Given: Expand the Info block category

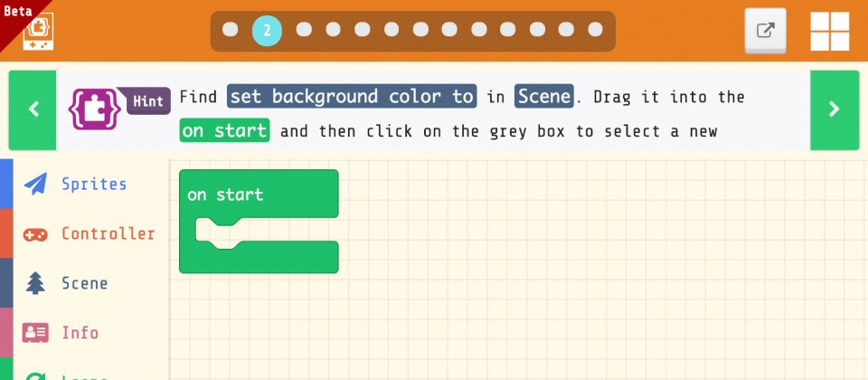Looking at the screenshot, I should (x=80, y=332).
